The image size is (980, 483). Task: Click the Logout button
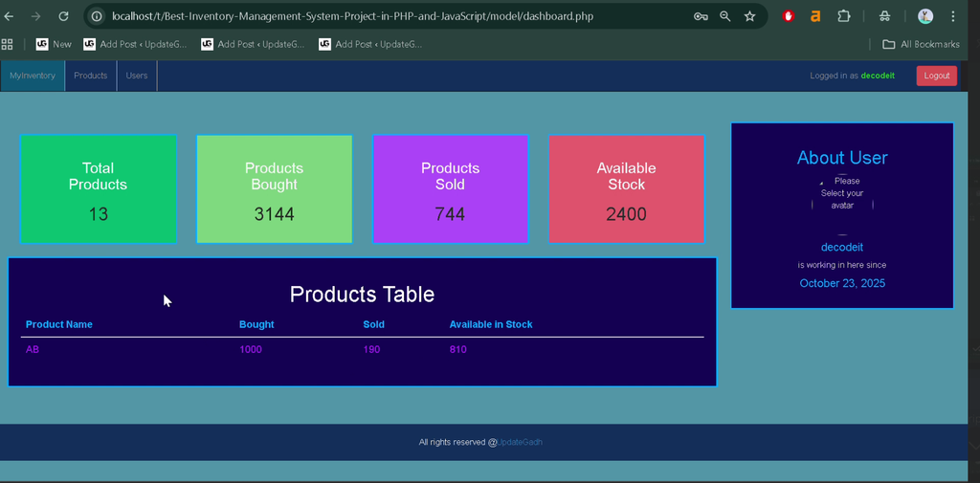click(936, 76)
